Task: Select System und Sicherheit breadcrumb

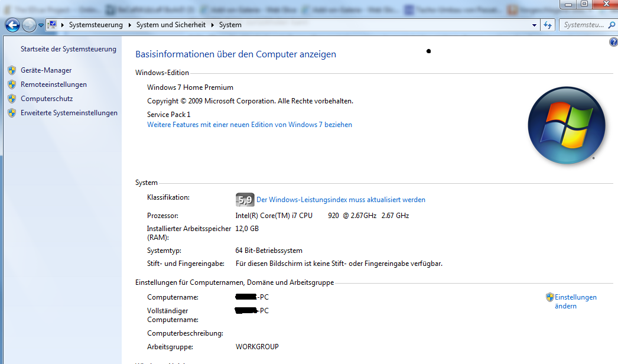Action: 171,25
